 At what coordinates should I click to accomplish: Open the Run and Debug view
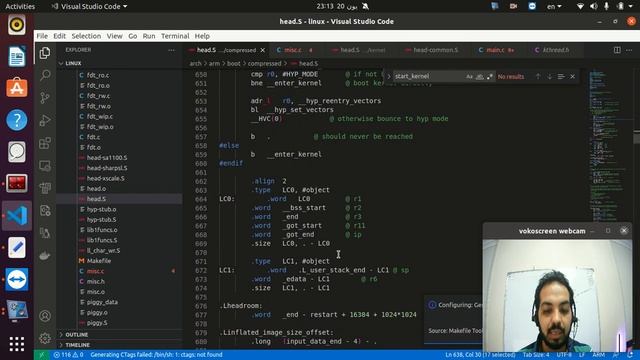click(x=45, y=120)
